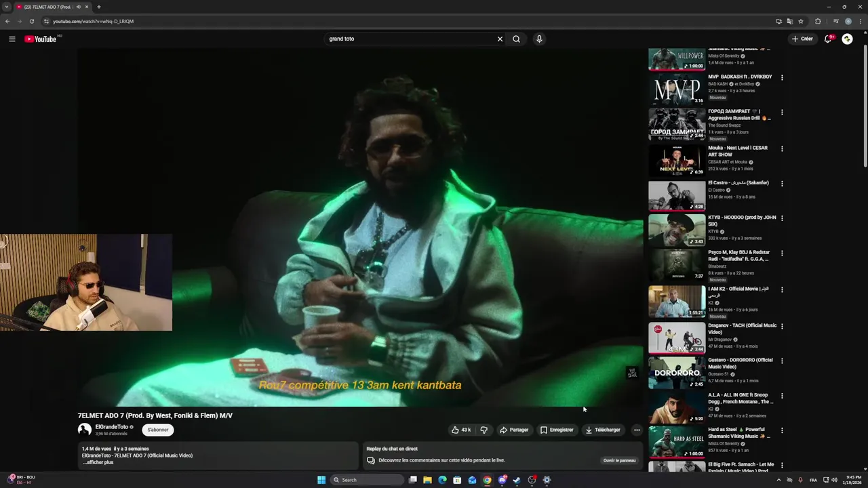Mute the tab via speaker icon

pos(79,7)
